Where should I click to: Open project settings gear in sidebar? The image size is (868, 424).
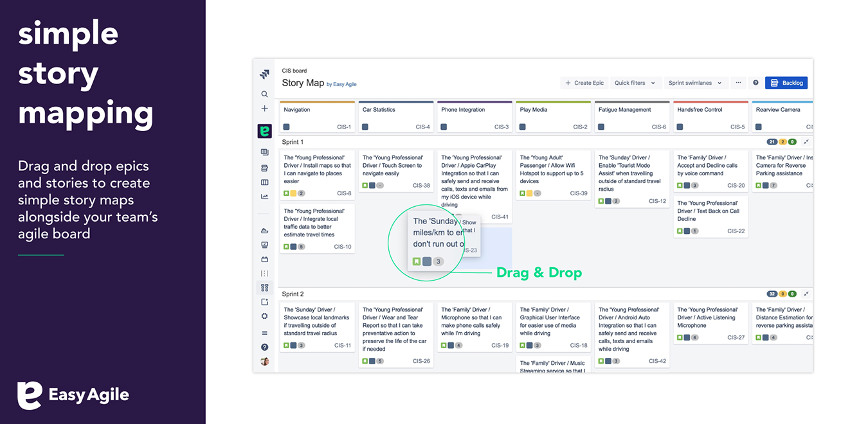(x=264, y=316)
